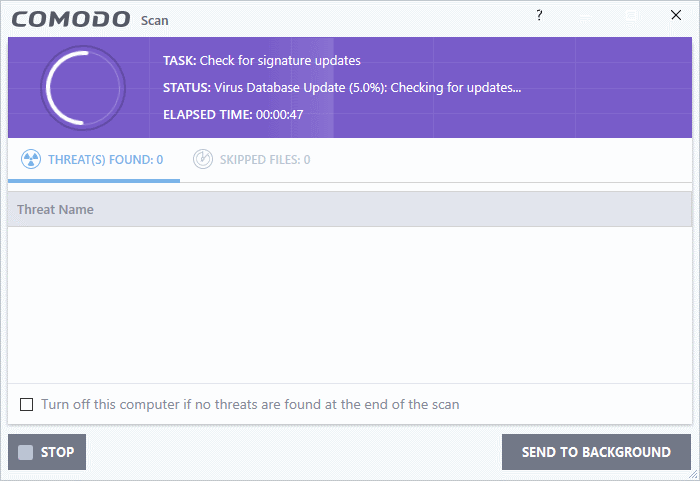Click the COMODO logo in title bar

click(x=71, y=19)
